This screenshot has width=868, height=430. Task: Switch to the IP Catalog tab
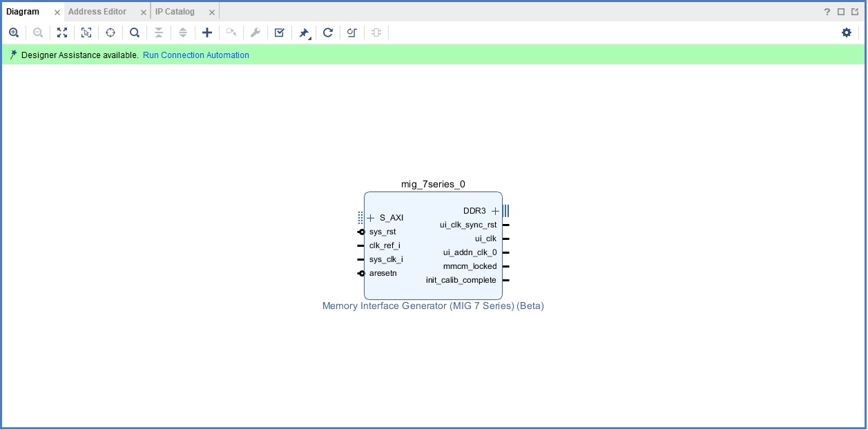coord(175,12)
